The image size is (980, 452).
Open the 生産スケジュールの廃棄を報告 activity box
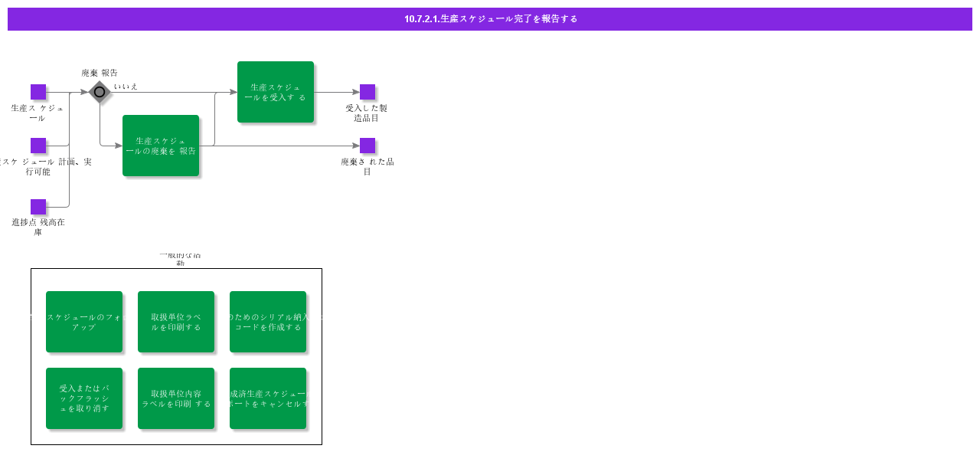point(161,146)
